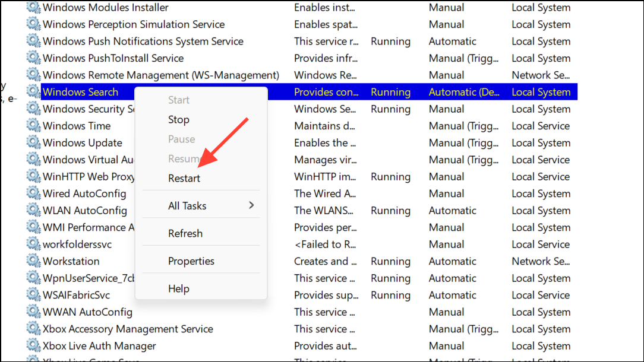
Task: Click 'The Wired A...' description text
Action: (325, 193)
